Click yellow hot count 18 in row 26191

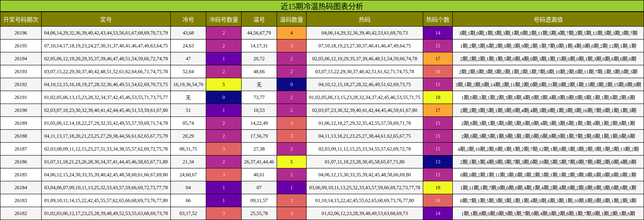coord(438,97)
